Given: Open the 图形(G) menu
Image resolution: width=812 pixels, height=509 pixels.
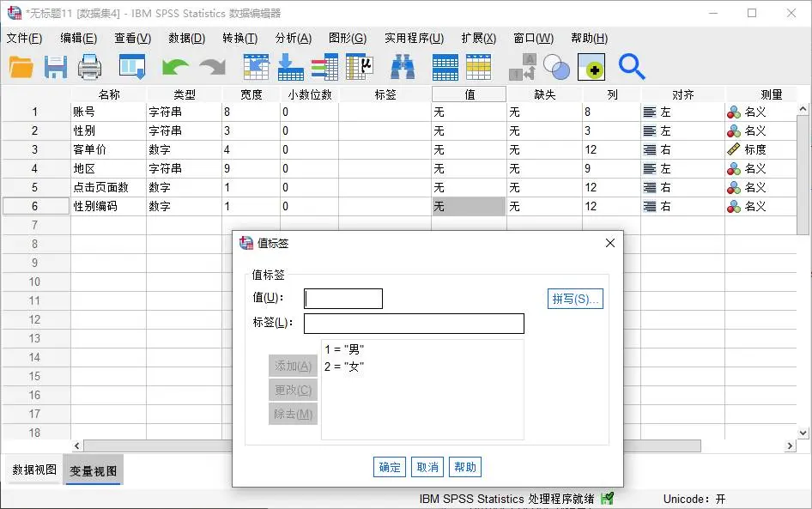Looking at the screenshot, I should point(348,39).
